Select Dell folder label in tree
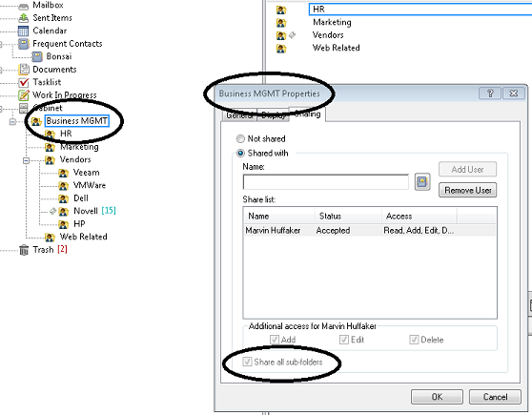This screenshot has width=532, height=415. (x=81, y=198)
